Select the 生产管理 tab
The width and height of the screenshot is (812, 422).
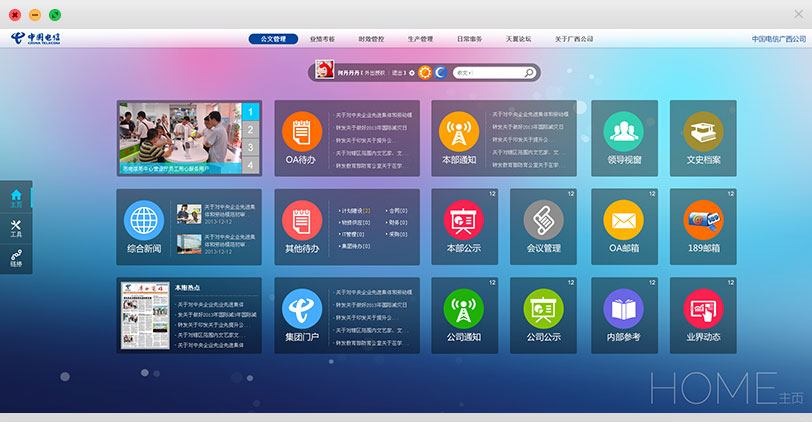pos(420,39)
